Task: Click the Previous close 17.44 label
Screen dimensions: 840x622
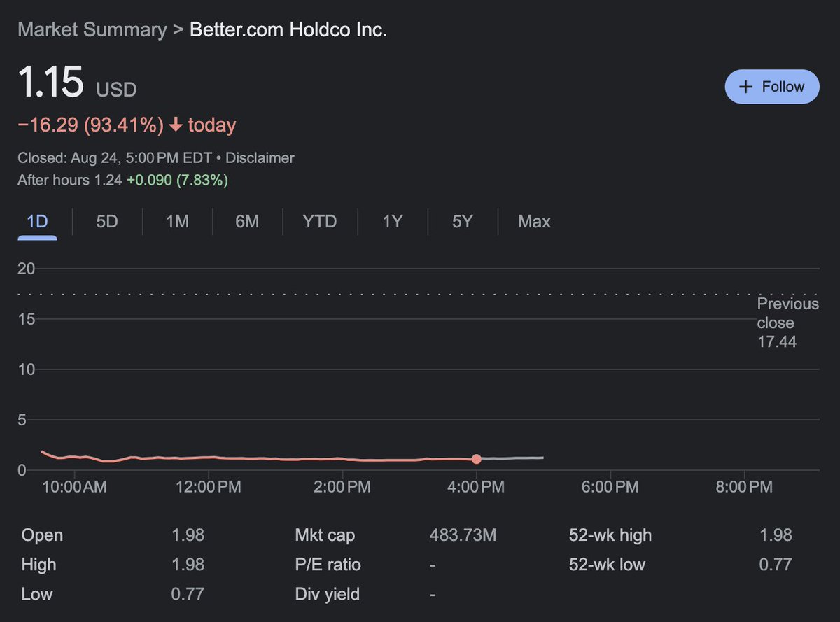Action: (787, 323)
